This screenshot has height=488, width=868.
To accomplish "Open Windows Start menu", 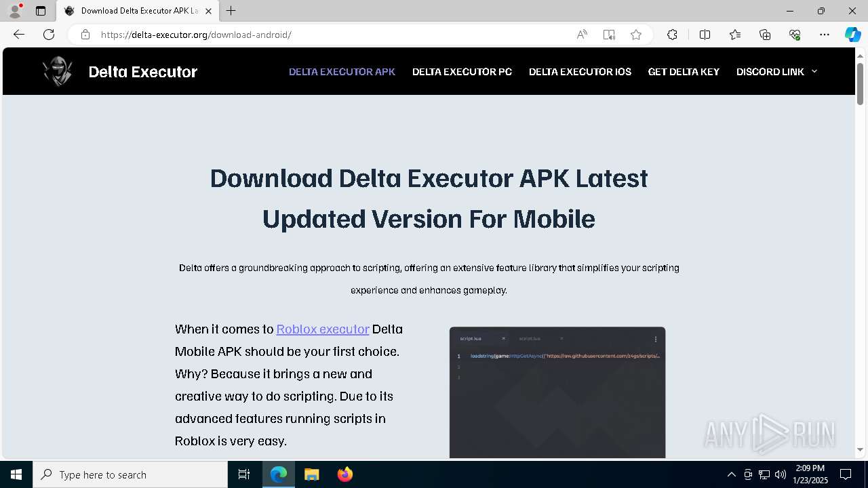I will (16, 474).
